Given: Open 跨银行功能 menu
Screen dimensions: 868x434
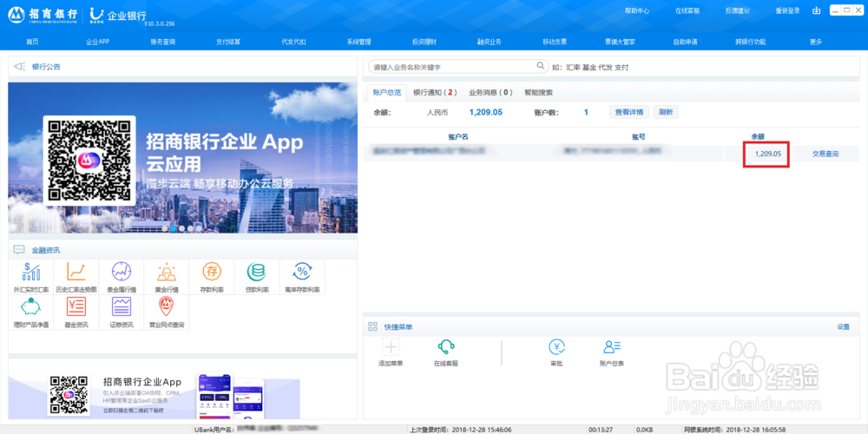Looking at the screenshot, I should coord(751,42).
